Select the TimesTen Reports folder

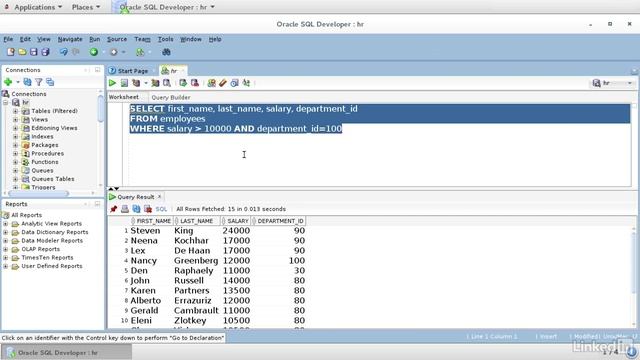(47, 258)
